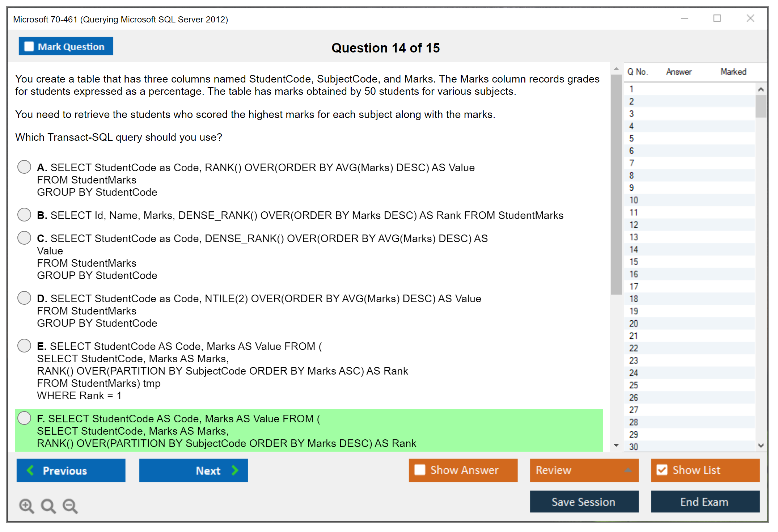Jump to question 14 in list
Screen dimensions: 778x532
point(634,249)
